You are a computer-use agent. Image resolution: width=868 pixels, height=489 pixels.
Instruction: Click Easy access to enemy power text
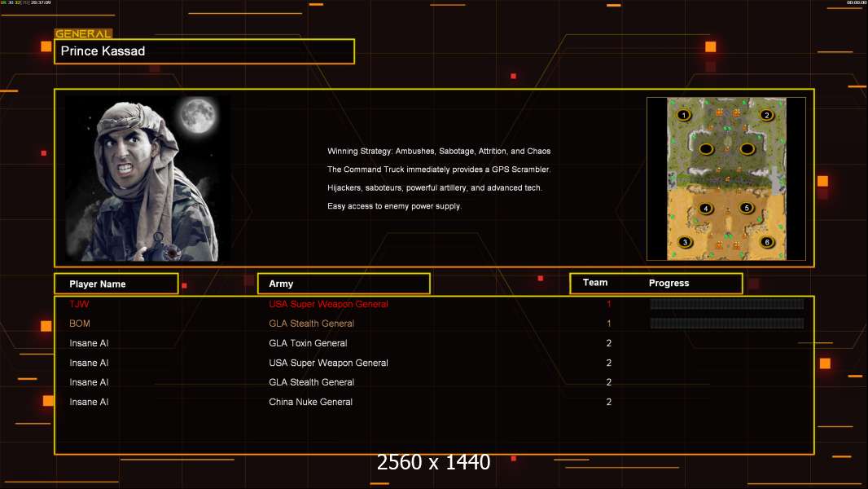coord(394,206)
